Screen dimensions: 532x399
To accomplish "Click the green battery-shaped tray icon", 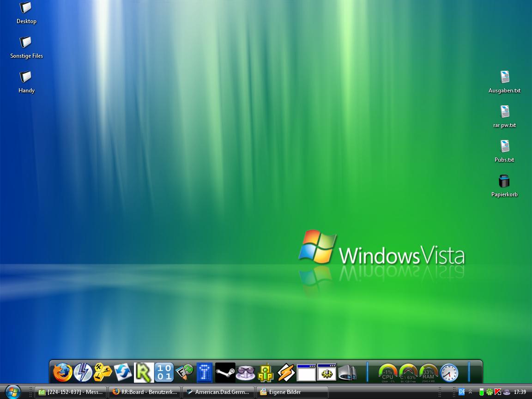I will (x=482, y=392).
